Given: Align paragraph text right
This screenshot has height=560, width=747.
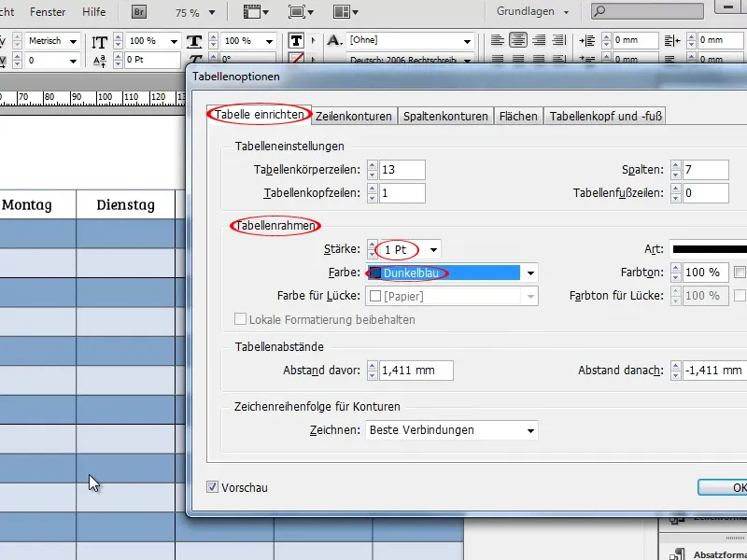Looking at the screenshot, I should [x=539, y=40].
